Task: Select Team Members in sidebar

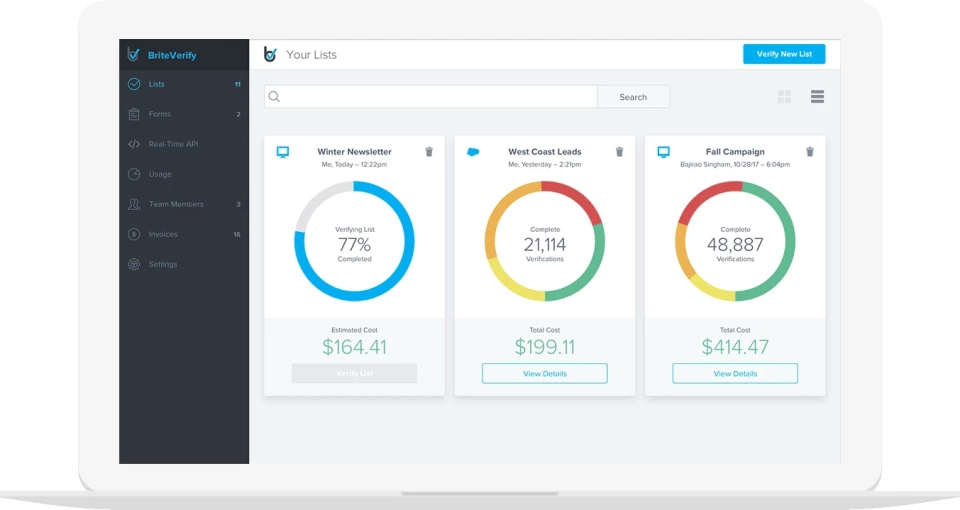Action: 175,204
